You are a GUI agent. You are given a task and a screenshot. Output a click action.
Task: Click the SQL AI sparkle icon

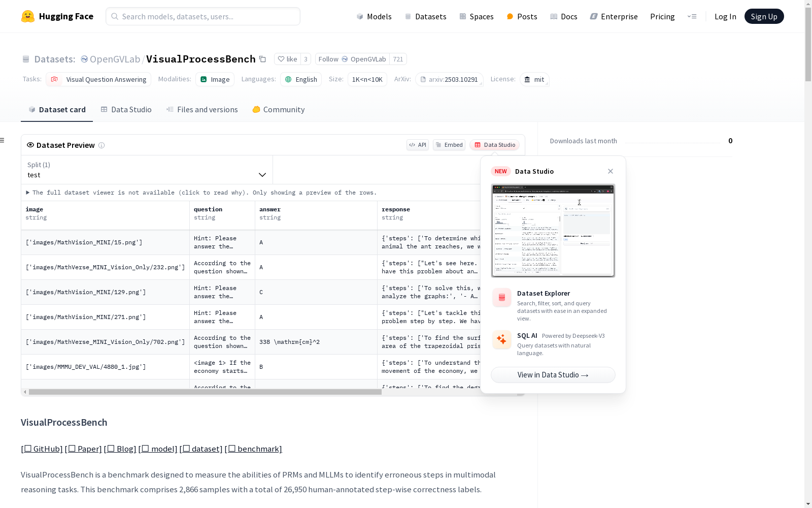[502, 340]
